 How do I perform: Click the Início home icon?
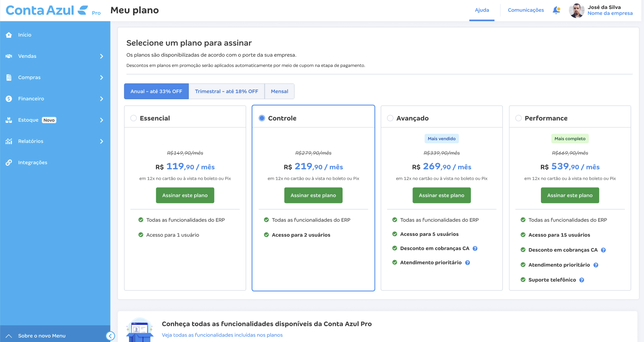pos(9,35)
